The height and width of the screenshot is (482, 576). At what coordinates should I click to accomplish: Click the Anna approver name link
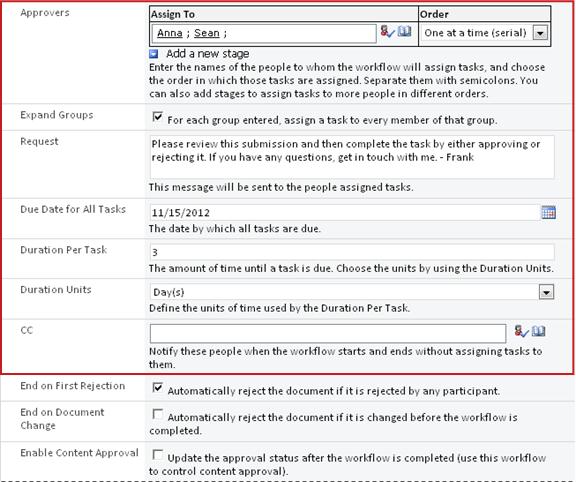[170, 33]
